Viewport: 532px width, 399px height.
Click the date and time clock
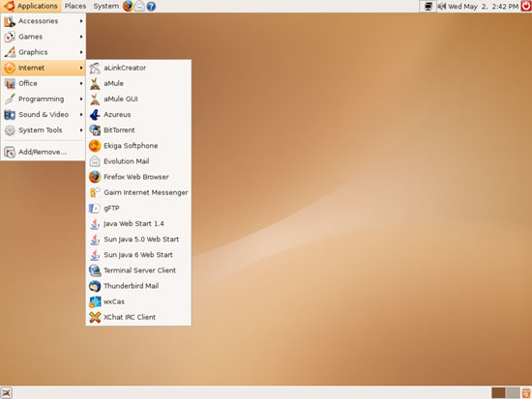pyautogui.click(x=483, y=6)
